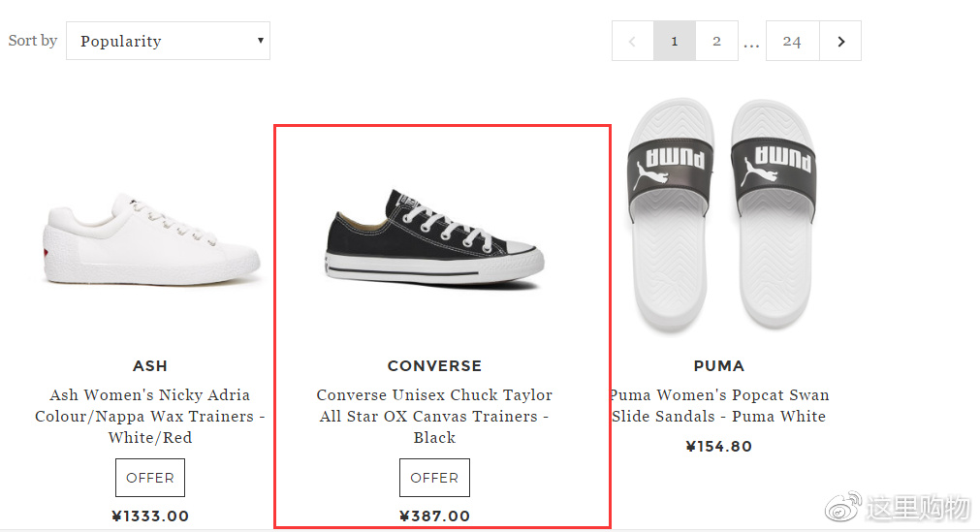Open the Ash Women's Nicky Adria title link
Viewport: 980px width, 532px height.
pos(150,417)
